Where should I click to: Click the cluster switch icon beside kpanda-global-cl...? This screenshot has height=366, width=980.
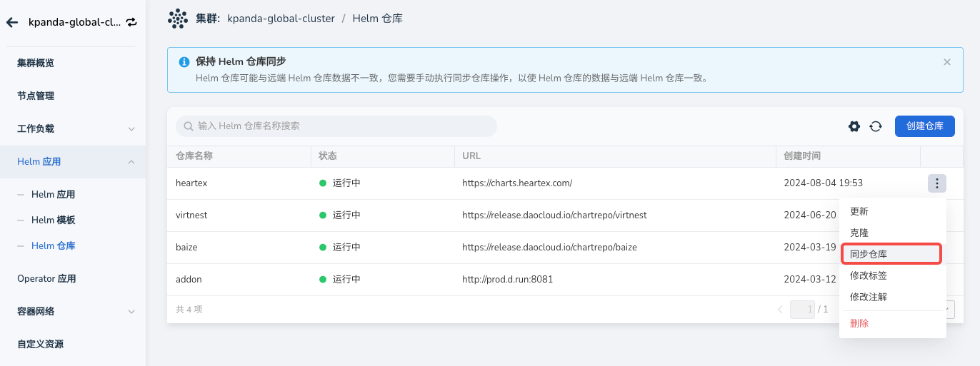pyautogui.click(x=131, y=22)
